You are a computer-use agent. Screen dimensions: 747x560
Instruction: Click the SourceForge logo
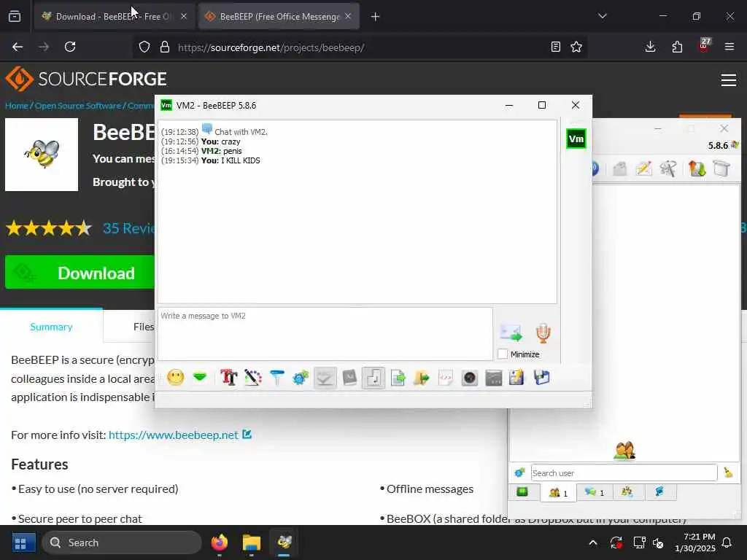86,79
